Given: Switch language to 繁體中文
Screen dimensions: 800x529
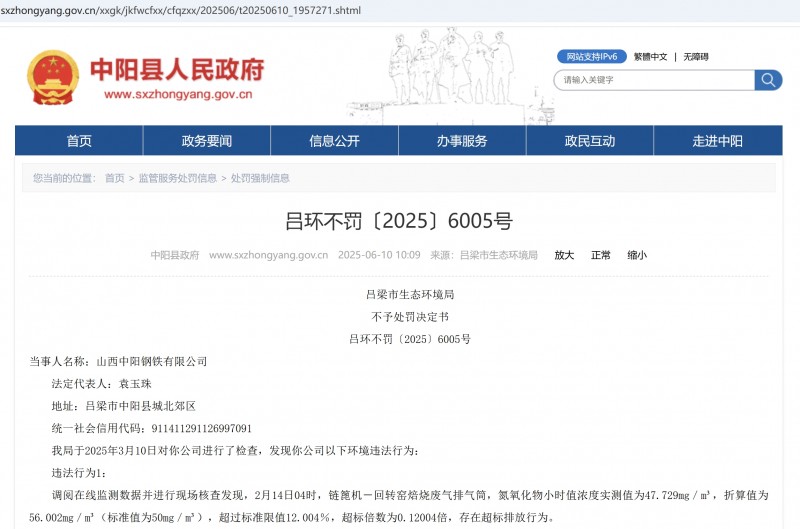Looking at the screenshot, I should click(650, 57).
